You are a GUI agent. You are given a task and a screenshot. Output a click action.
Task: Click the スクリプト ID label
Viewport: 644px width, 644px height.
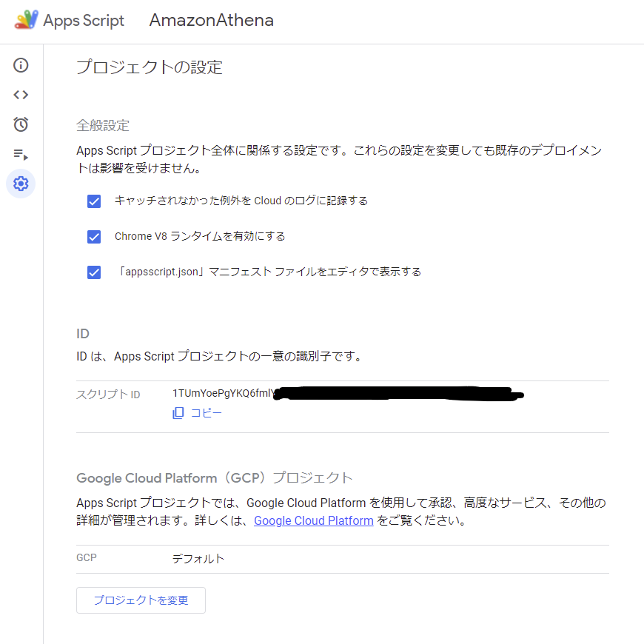108,395
